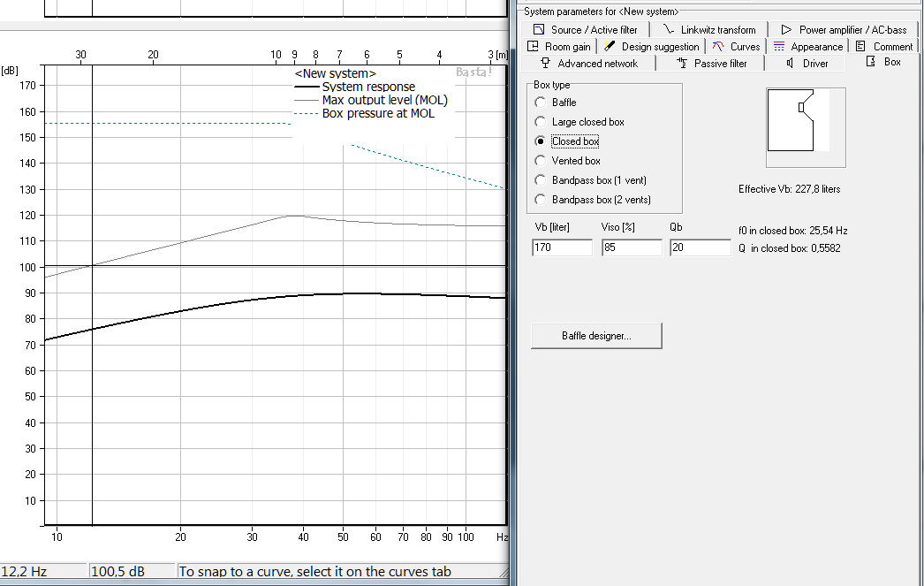
Task: Click the Power amplifier triangle icon
Action: click(x=786, y=29)
